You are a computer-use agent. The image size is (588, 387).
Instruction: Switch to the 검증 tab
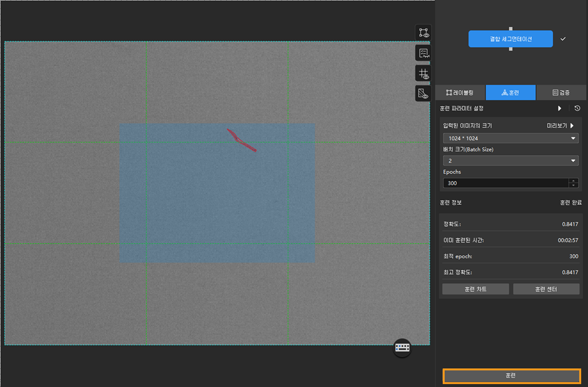pyautogui.click(x=561, y=93)
